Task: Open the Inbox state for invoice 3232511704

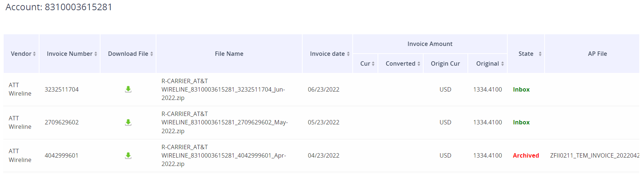Action: tap(521, 89)
